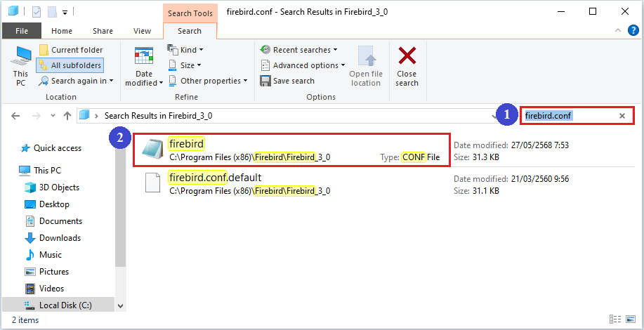The width and height of the screenshot is (644, 330).
Task: Open the Advanced options dropdown
Action: click(x=302, y=65)
